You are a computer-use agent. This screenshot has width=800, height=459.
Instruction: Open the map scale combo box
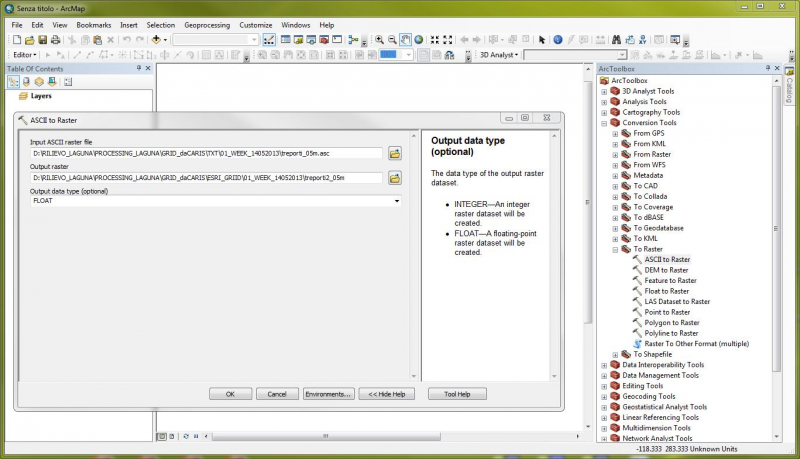point(216,40)
